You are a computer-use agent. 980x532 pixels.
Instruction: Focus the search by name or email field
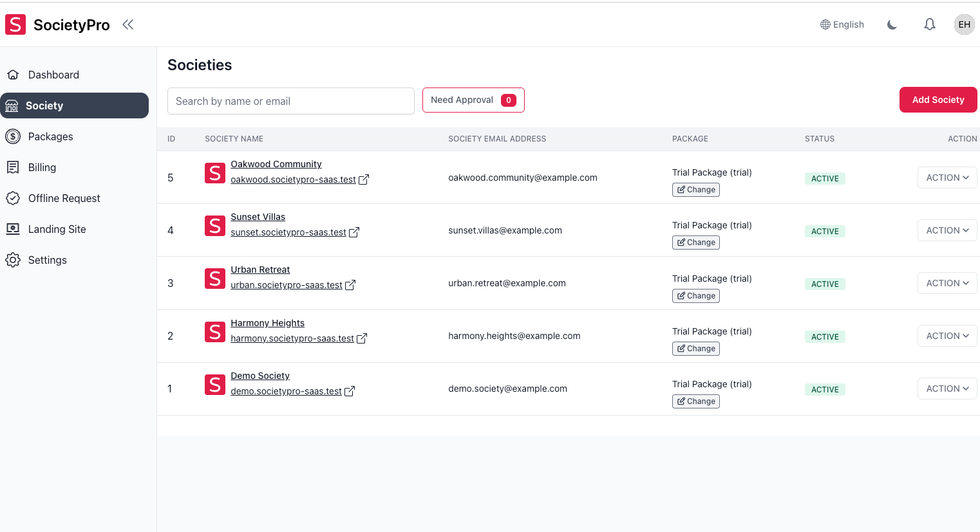tap(290, 101)
